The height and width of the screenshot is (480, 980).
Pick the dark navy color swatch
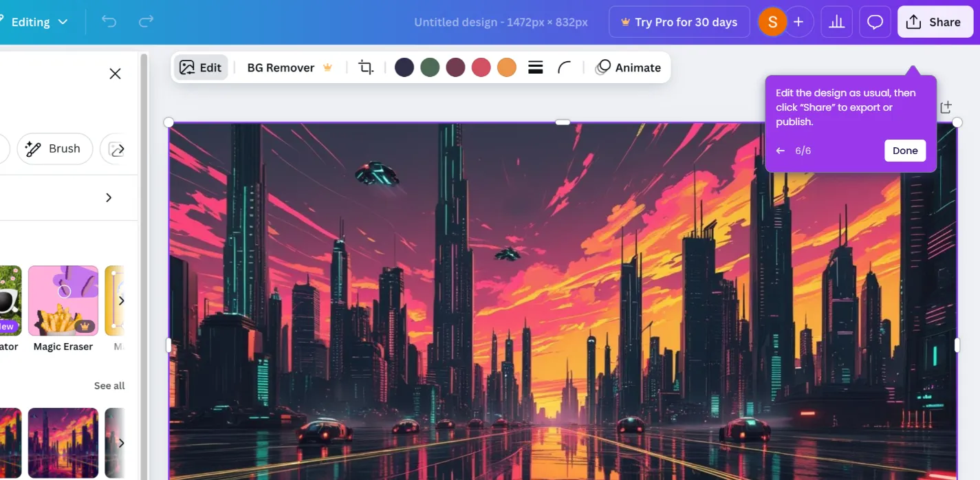point(404,67)
